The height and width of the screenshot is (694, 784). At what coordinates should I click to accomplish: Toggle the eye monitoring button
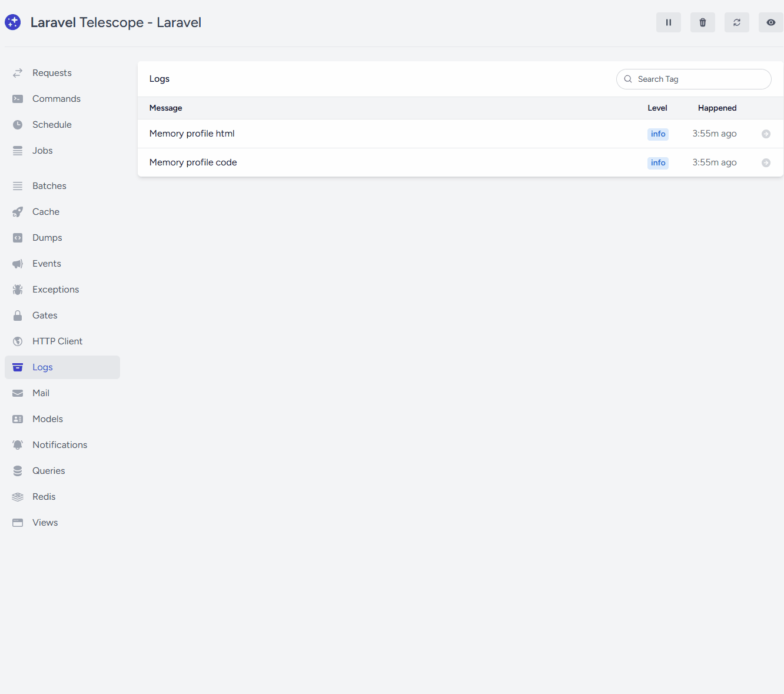[x=770, y=22]
